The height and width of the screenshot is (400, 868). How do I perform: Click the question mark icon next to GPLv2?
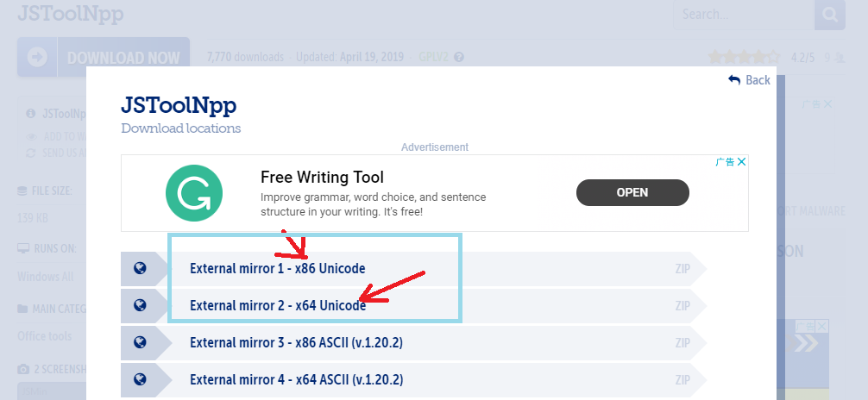pyautogui.click(x=459, y=58)
